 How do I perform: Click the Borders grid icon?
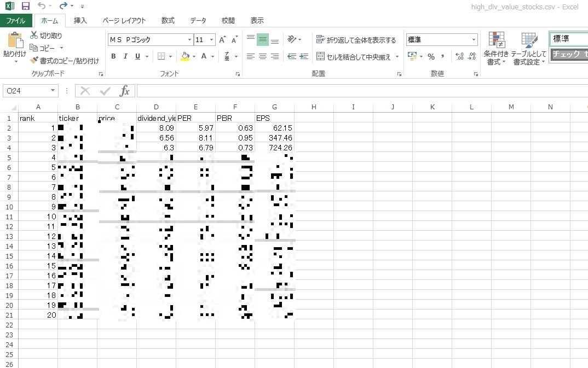click(162, 56)
